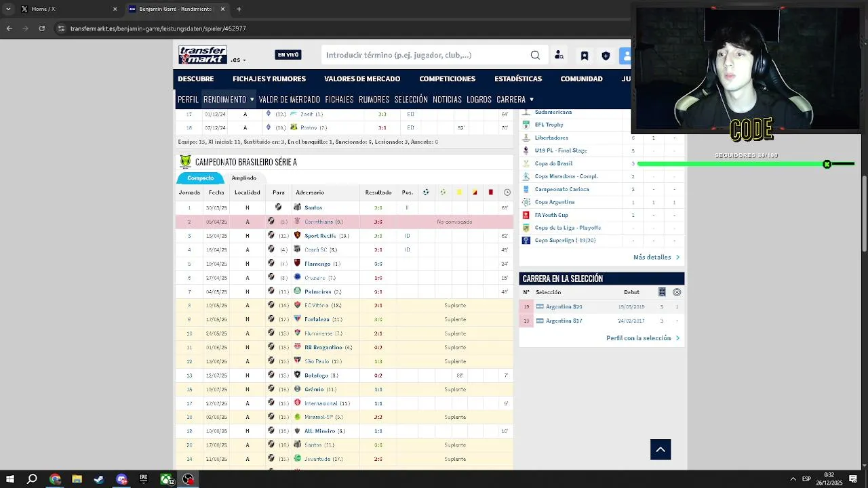Click the back-to-top arrow button

660,449
